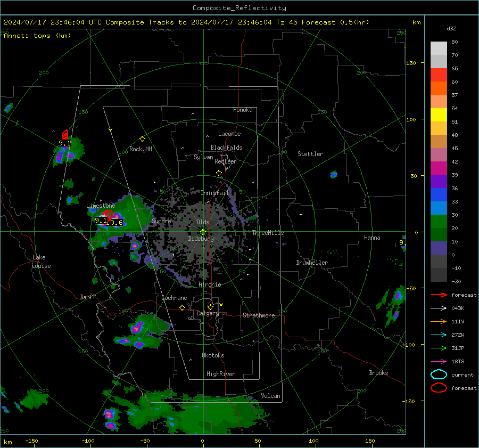Click the Airdrie city label
This screenshot has width=479, height=448.
210,284
